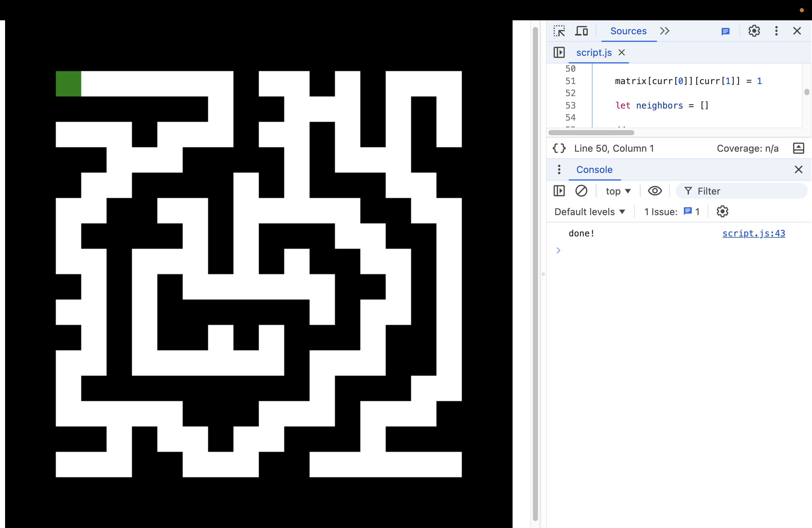Click the issues message icon in toolbar
Screen dimensions: 812x528
725,32
